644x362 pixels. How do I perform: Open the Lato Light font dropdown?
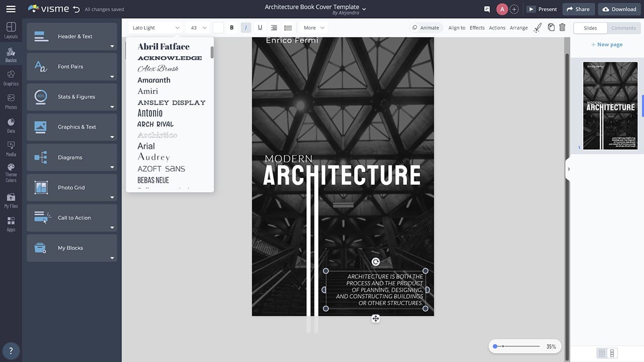tap(156, 28)
